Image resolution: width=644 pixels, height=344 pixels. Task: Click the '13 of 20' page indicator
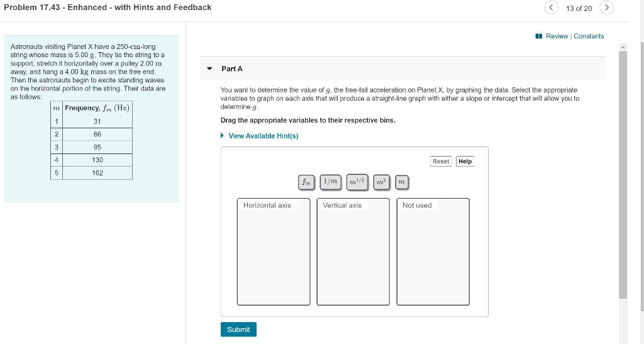coord(579,8)
